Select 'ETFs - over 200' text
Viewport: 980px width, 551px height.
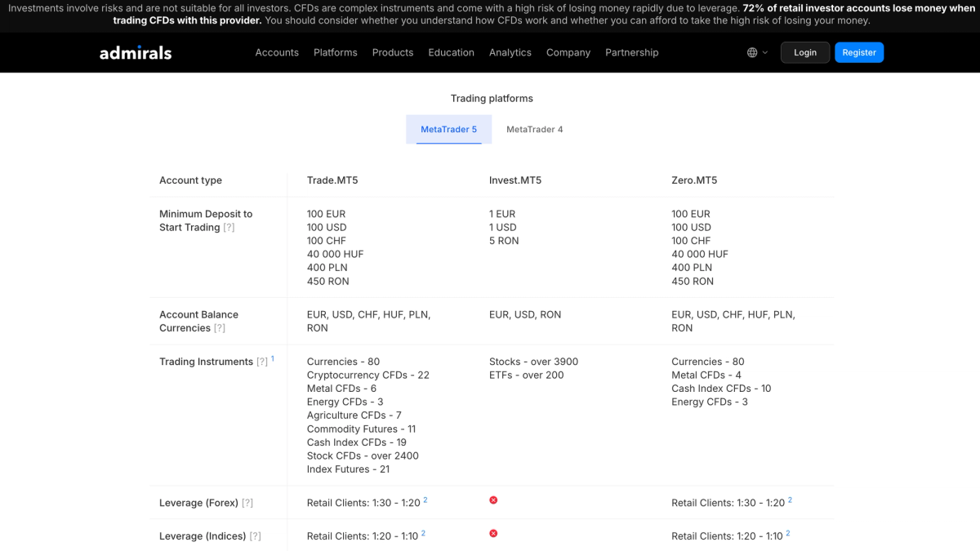point(527,375)
